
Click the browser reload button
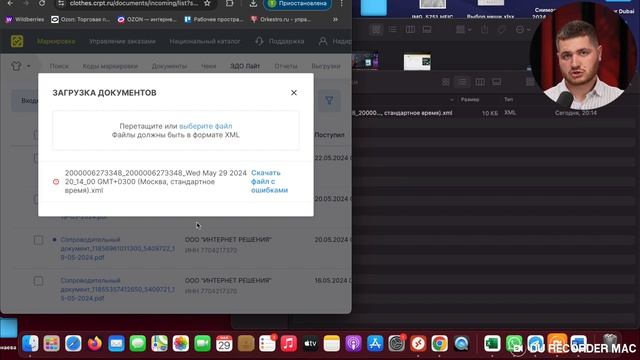point(42,3)
